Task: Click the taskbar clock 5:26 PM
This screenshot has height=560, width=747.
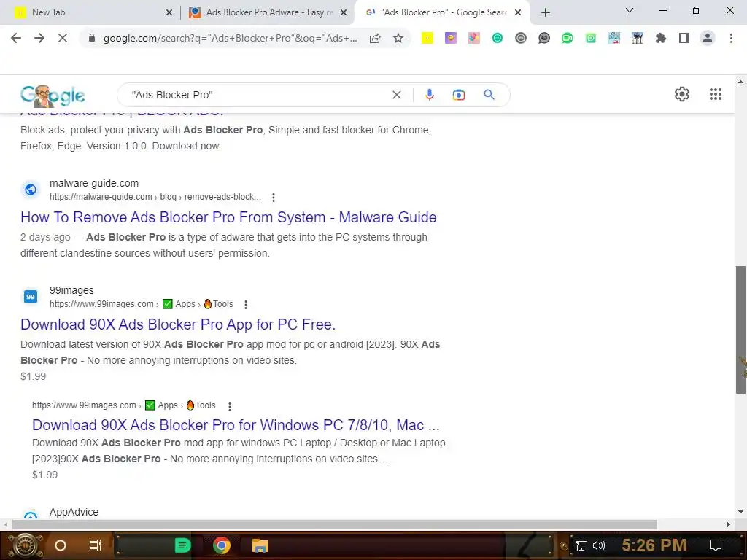Action: (x=654, y=545)
